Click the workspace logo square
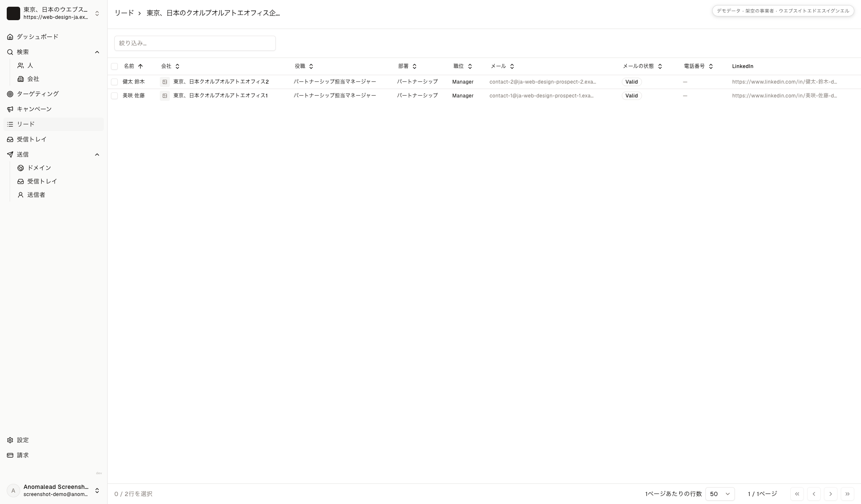 click(x=13, y=13)
